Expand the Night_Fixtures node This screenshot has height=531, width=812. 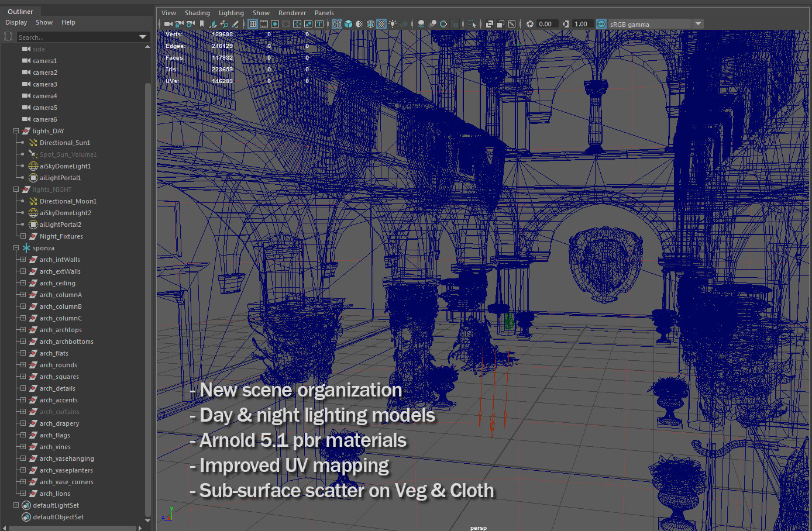pyautogui.click(x=23, y=236)
